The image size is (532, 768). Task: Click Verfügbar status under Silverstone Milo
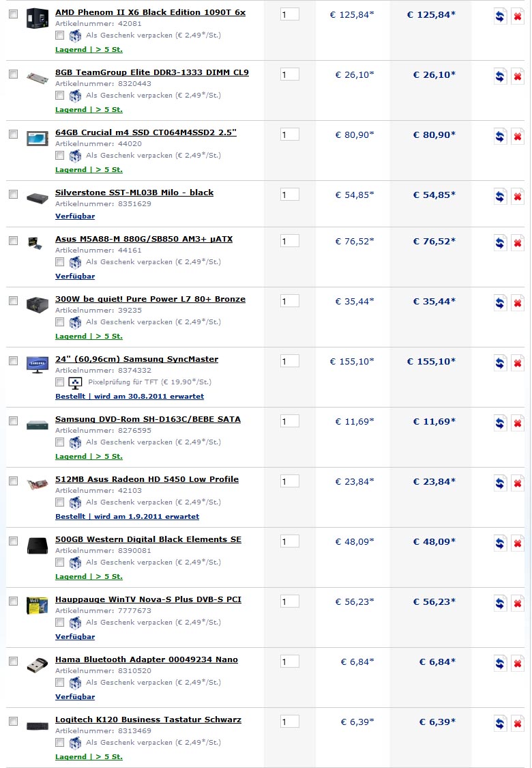[75, 216]
